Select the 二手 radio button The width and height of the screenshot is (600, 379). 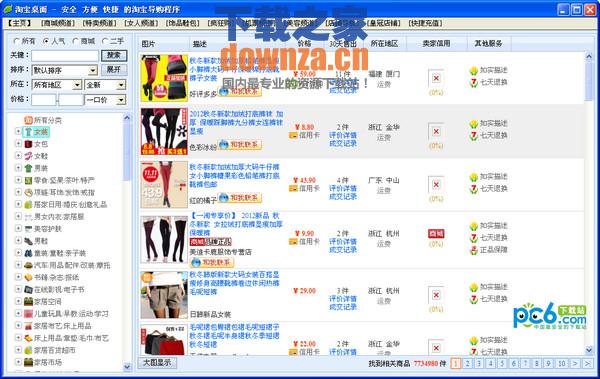click(105, 41)
